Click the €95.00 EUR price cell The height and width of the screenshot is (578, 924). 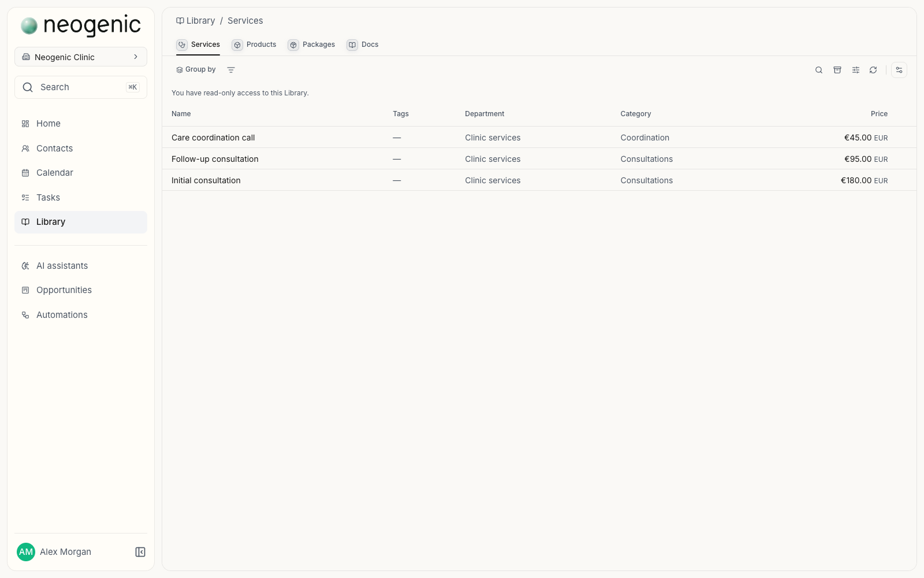point(866,159)
